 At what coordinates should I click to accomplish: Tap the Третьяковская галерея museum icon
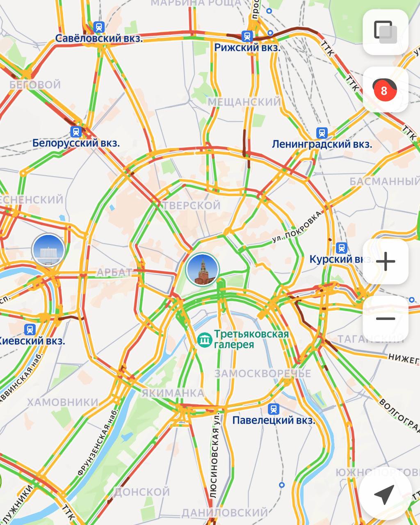(204, 340)
